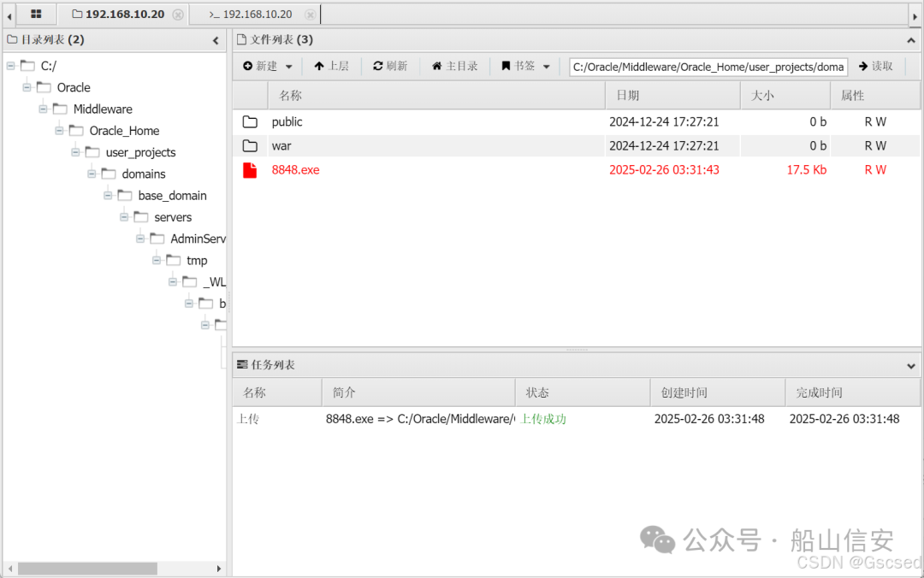Screen dimensions: 924x578
Task: Select servers in directory tree
Action: (x=173, y=217)
